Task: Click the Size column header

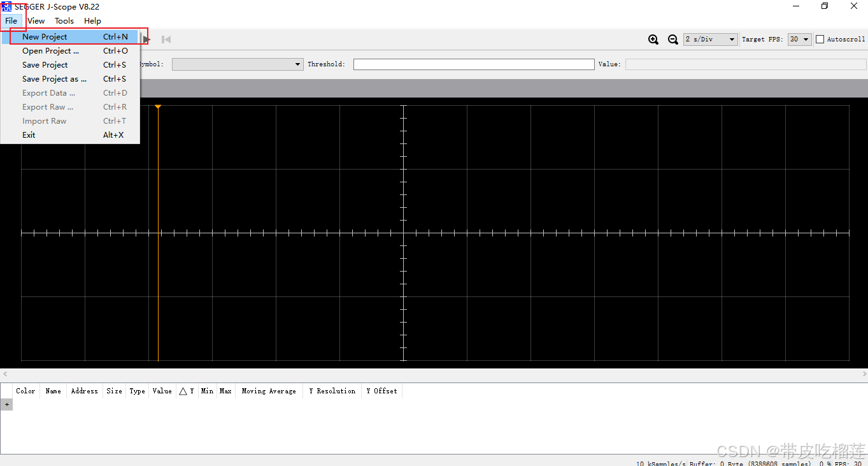Action: [114, 391]
